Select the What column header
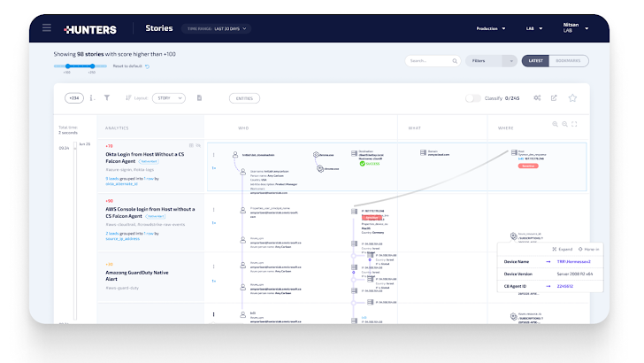Screen dimensions: 644x363 [x=414, y=128]
